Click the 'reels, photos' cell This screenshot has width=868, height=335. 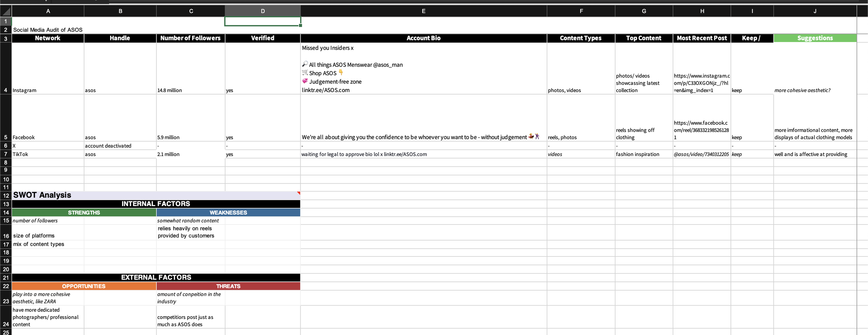tap(581, 118)
